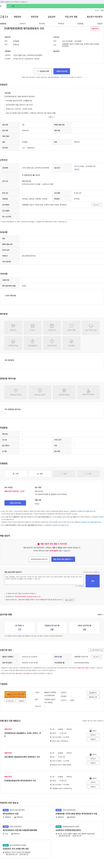The width and height of the screenshot is (104, 868).
Task: Click the 주택자금 지원 welfare icon
Action: [13, 343]
